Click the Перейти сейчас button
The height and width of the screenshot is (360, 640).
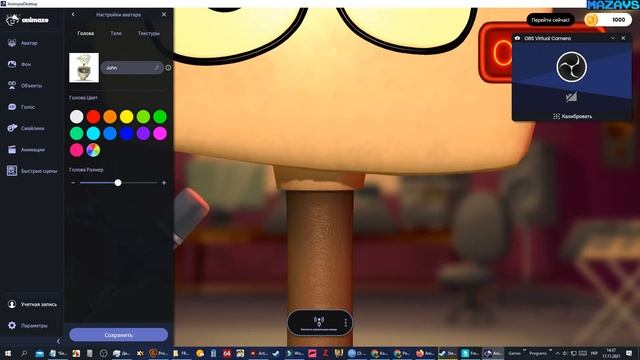(551, 20)
